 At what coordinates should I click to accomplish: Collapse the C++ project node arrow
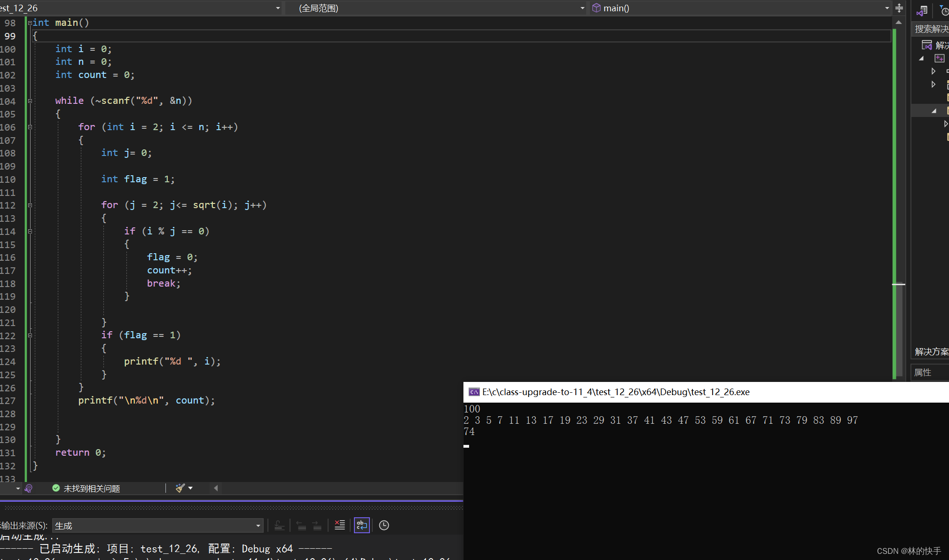(921, 58)
